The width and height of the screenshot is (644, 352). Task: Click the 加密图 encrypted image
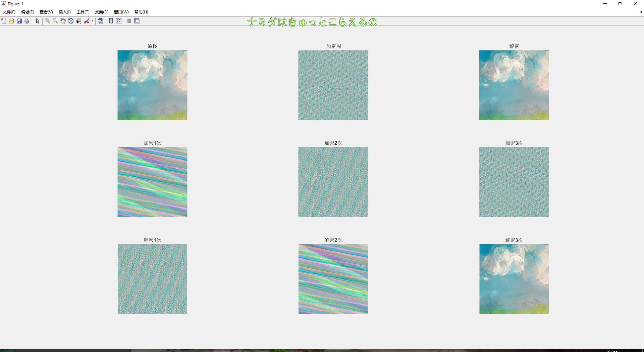[333, 85]
